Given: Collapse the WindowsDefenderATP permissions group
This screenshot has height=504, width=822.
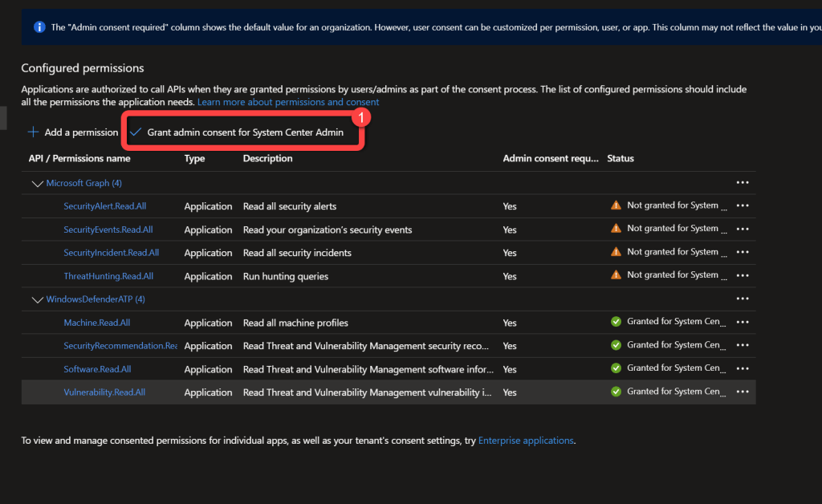Looking at the screenshot, I should tap(36, 299).
